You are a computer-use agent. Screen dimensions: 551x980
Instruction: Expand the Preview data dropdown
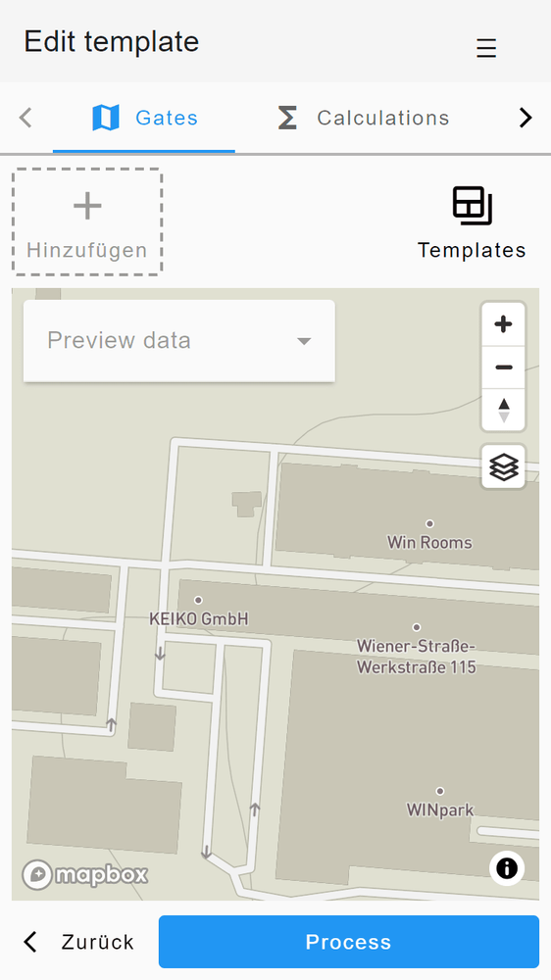(x=178, y=341)
